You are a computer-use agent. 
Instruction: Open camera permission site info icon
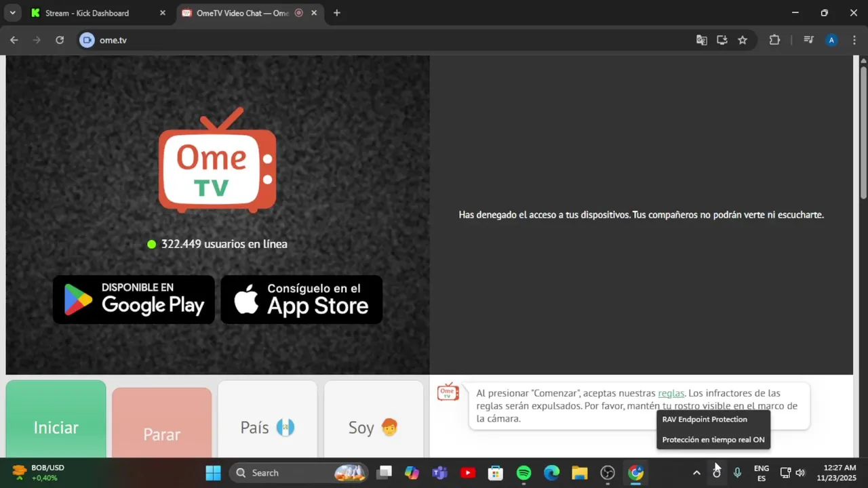coord(86,40)
